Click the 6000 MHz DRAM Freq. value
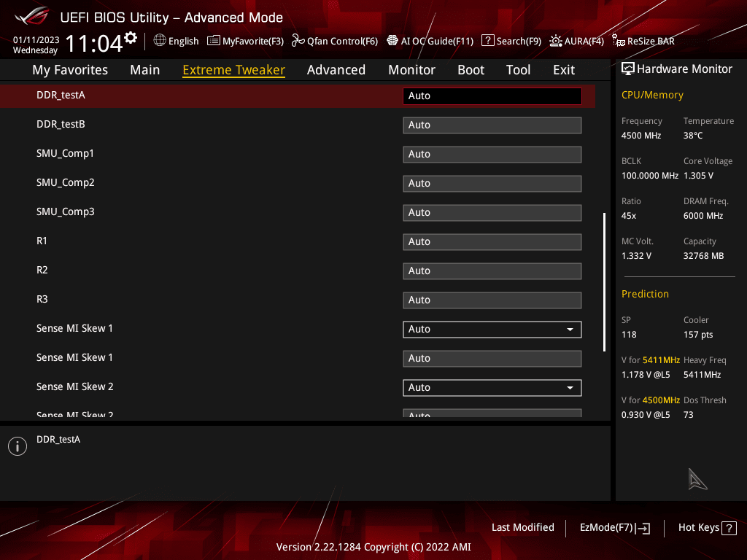This screenshot has width=747, height=560. click(x=703, y=216)
